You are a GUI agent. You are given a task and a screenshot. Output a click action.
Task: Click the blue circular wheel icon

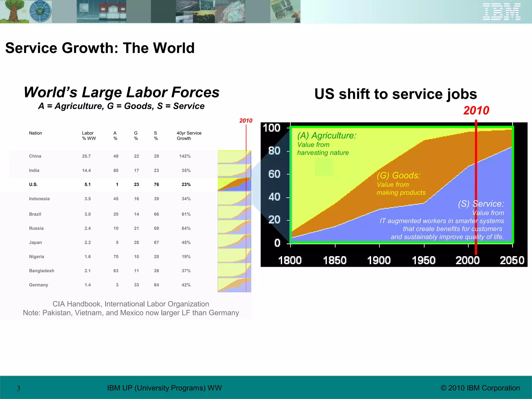click(x=40, y=12)
